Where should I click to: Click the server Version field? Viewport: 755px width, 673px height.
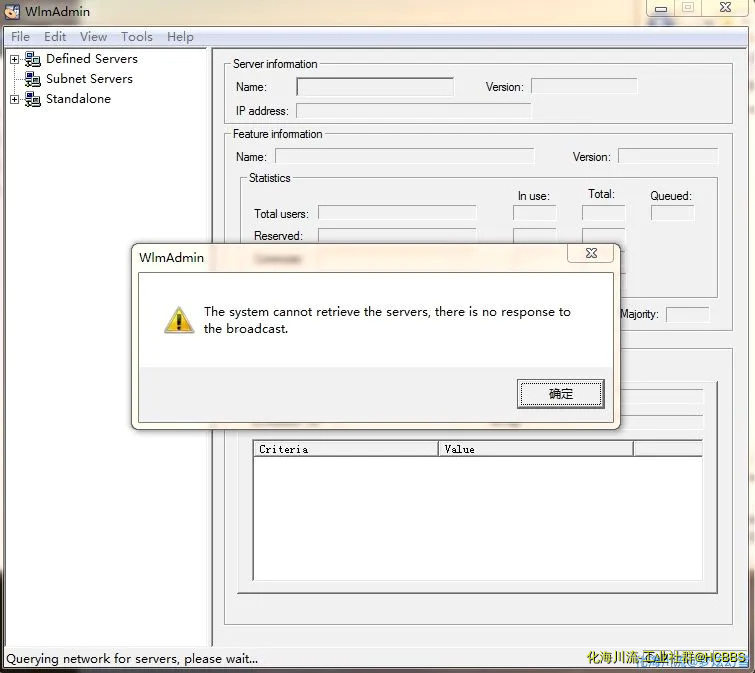click(x=584, y=86)
